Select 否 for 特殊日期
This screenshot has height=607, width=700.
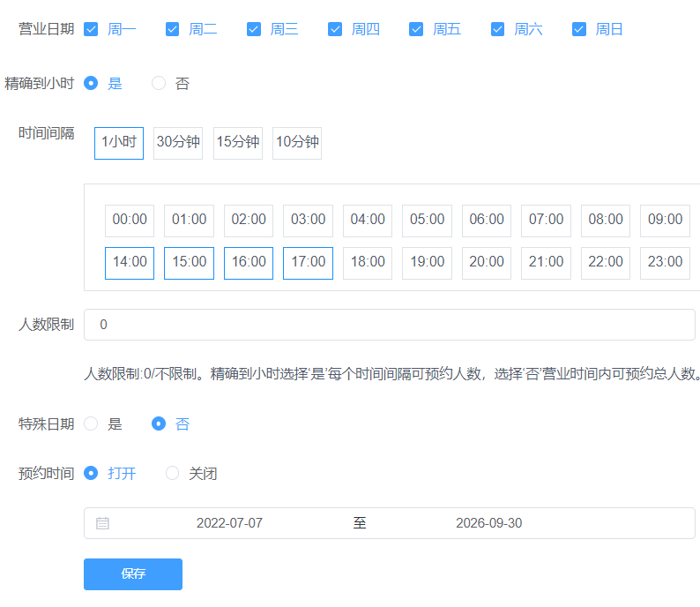(x=159, y=423)
